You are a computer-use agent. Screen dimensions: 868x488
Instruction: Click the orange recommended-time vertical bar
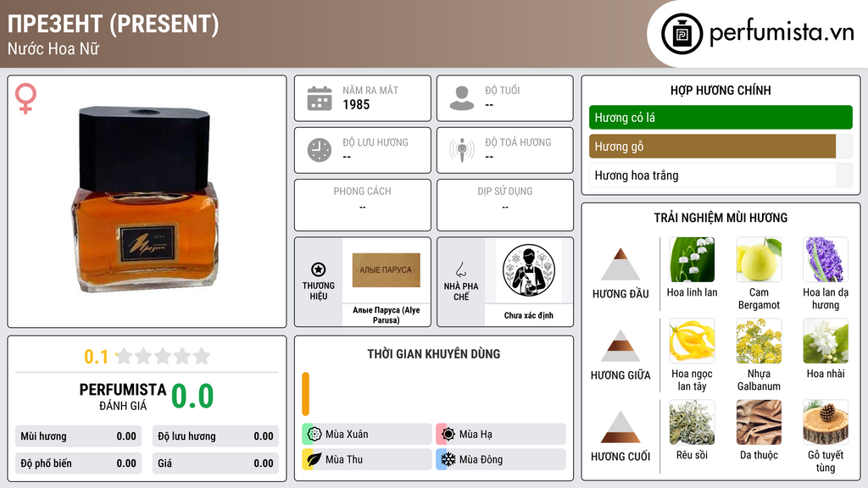(x=305, y=394)
